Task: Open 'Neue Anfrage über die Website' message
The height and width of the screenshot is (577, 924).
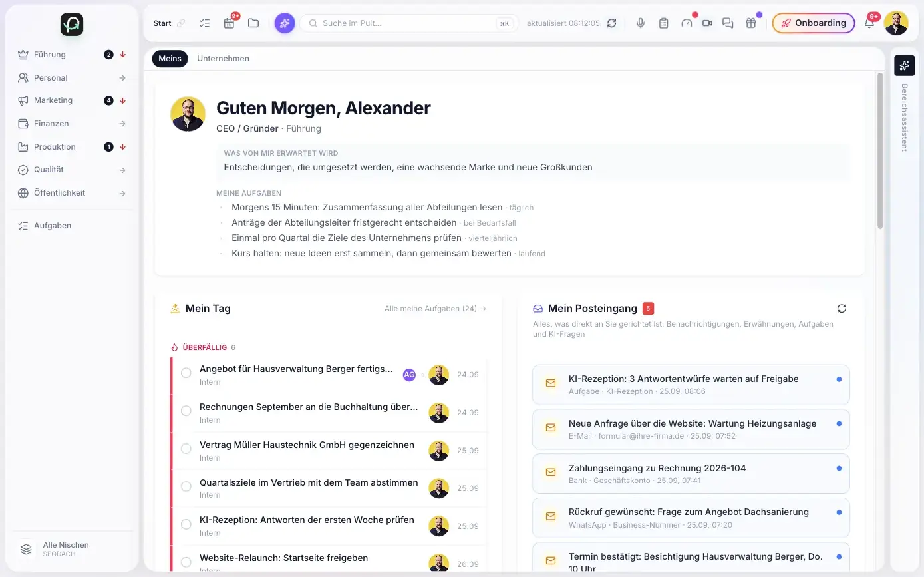Action: (x=691, y=429)
